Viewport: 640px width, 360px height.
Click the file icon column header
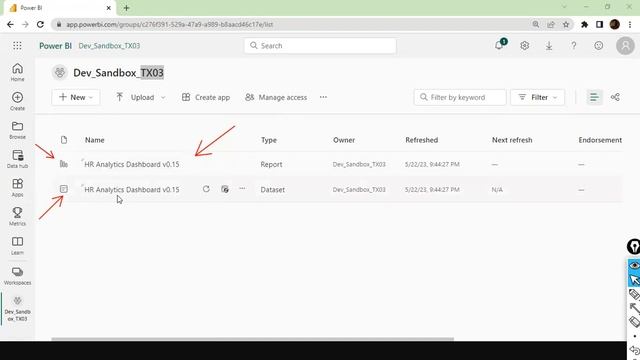64,140
